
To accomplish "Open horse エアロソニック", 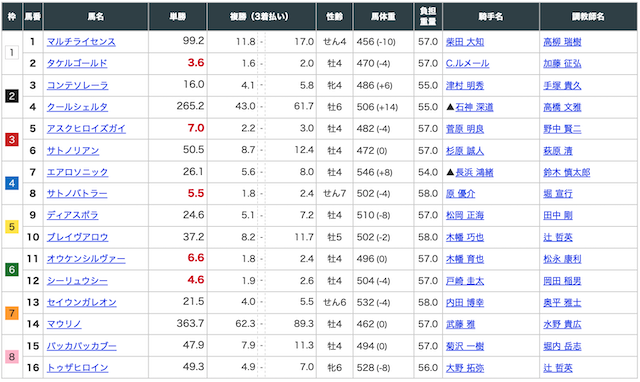I will click(x=78, y=172).
